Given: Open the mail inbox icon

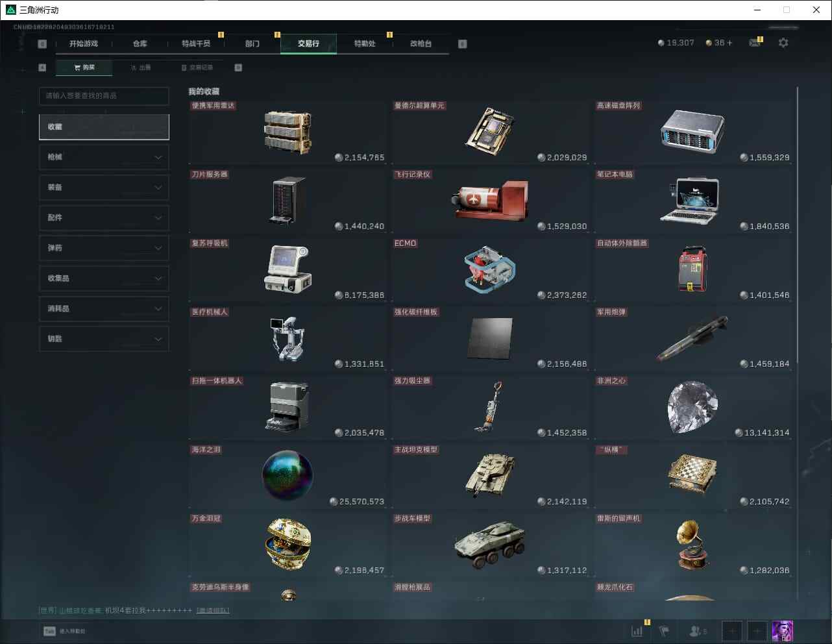Looking at the screenshot, I should coord(755,43).
